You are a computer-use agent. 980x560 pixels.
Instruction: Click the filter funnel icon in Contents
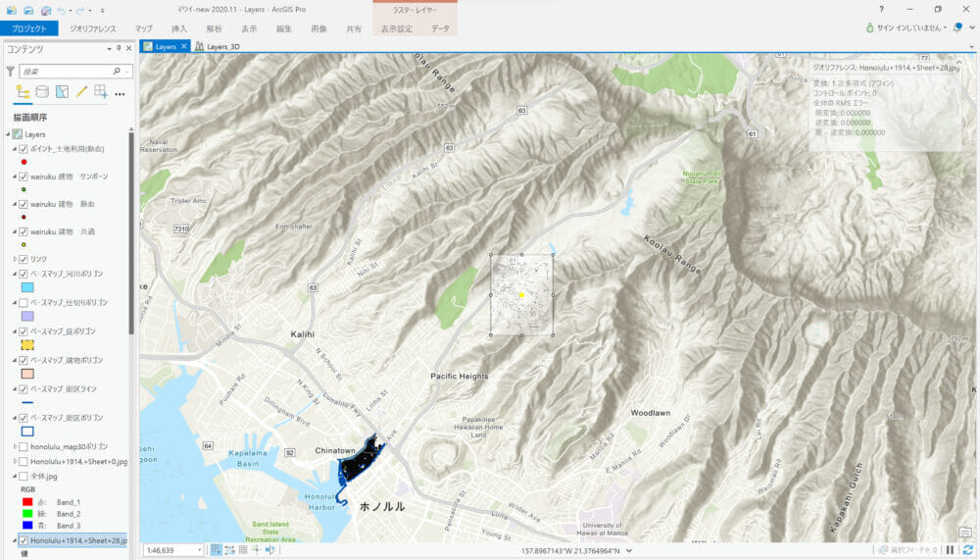[x=10, y=72]
